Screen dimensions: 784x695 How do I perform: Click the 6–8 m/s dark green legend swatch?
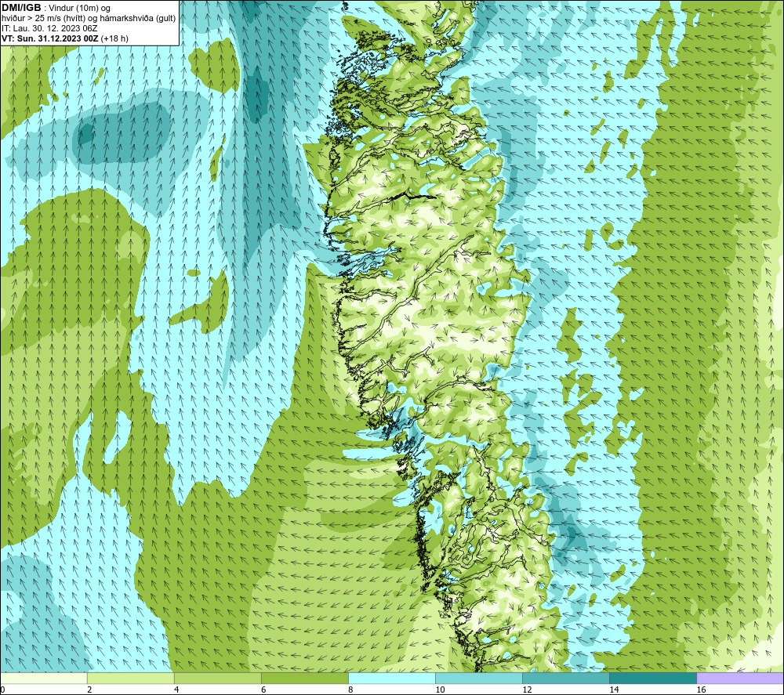304,678
